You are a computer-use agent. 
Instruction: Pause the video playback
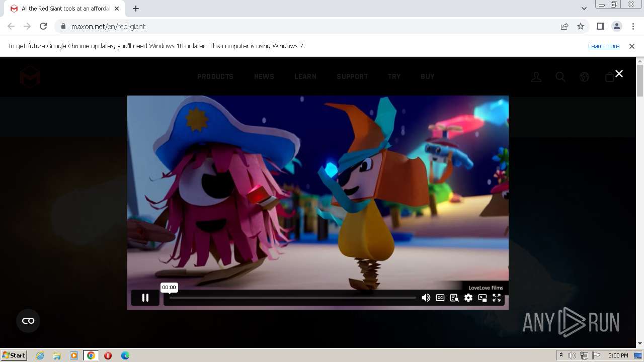coord(145,298)
